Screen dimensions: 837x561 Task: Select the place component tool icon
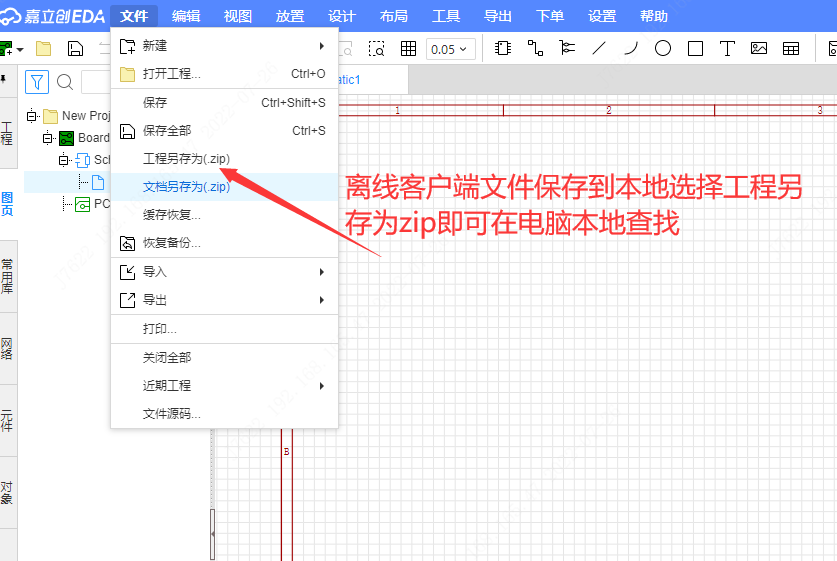503,49
